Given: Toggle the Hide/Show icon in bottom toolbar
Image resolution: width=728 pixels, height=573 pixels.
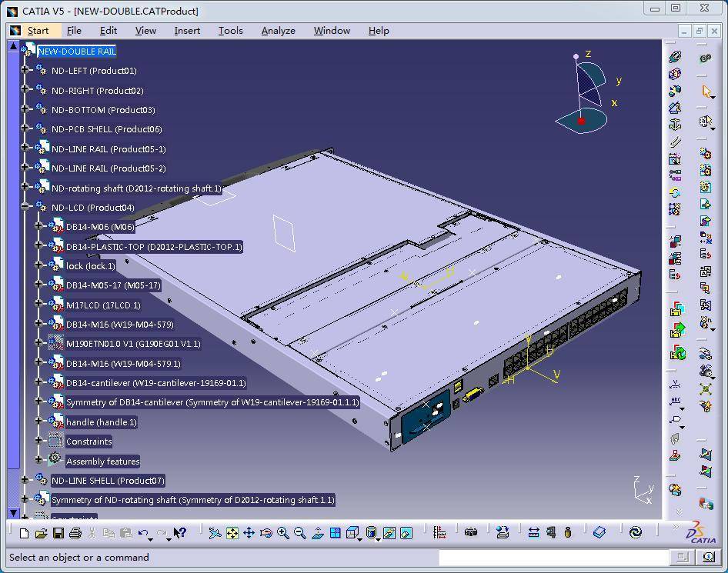Looking at the screenshot, I should 389,532.
